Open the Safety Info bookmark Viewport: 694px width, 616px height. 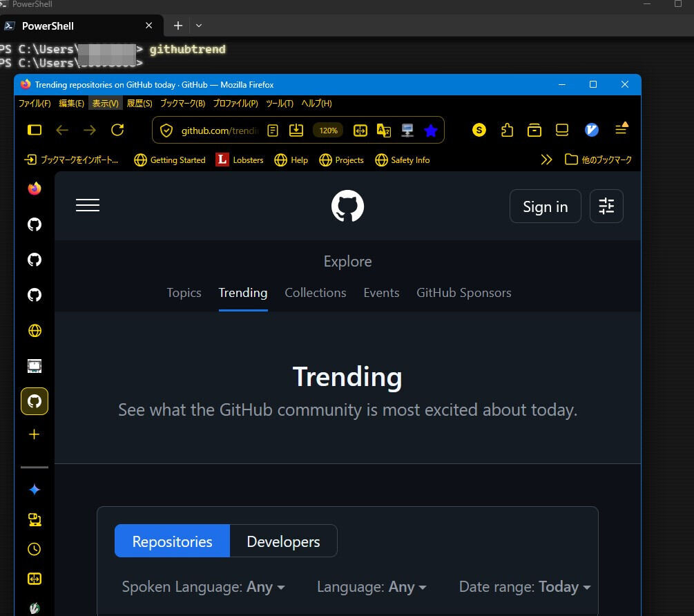click(403, 160)
